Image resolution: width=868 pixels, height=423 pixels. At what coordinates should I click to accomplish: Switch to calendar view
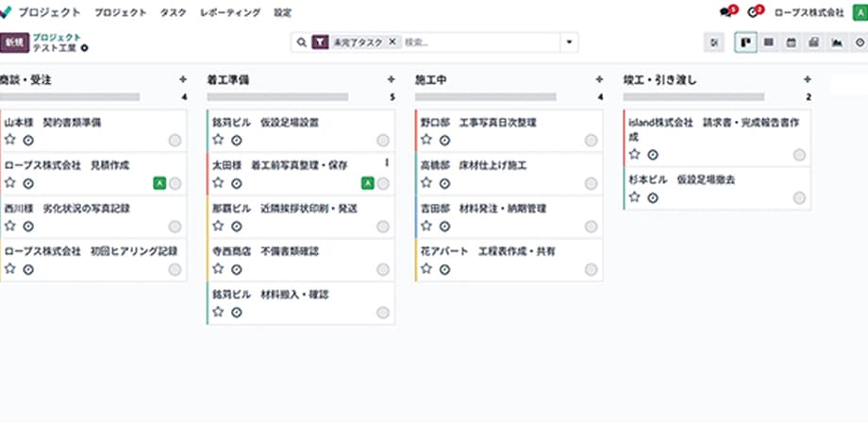[791, 42]
